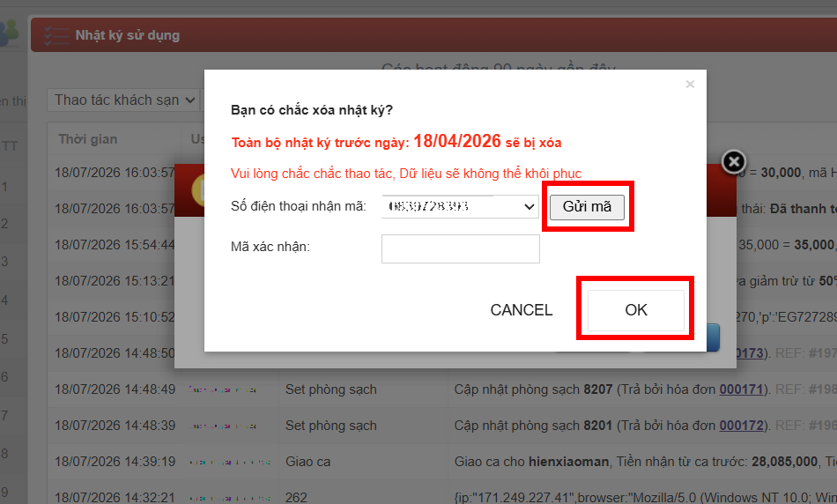
Task: Open the Thao tác khách sạn dropdown
Action: pyautogui.click(x=122, y=100)
